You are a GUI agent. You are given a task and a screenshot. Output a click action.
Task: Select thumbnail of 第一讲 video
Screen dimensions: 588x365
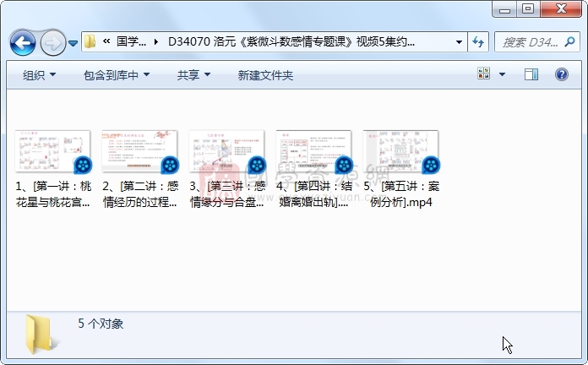pos(53,151)
